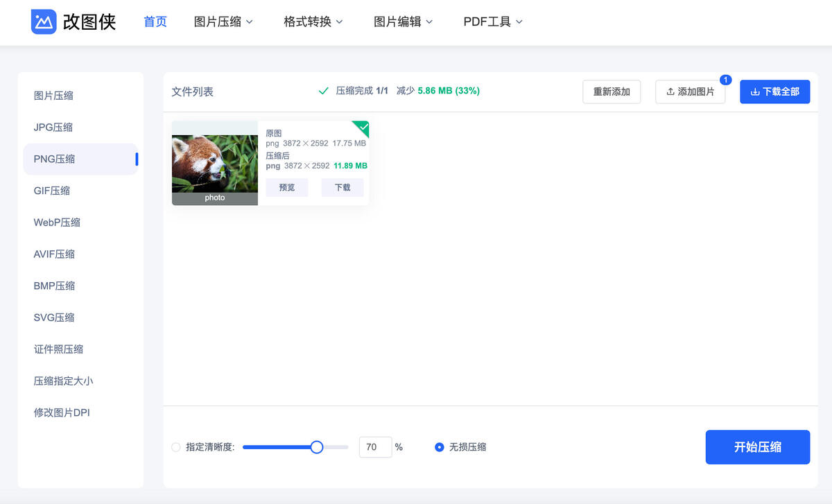
Task: Switch to JPG压缩 in sidebar
Action: pos(80,128)
